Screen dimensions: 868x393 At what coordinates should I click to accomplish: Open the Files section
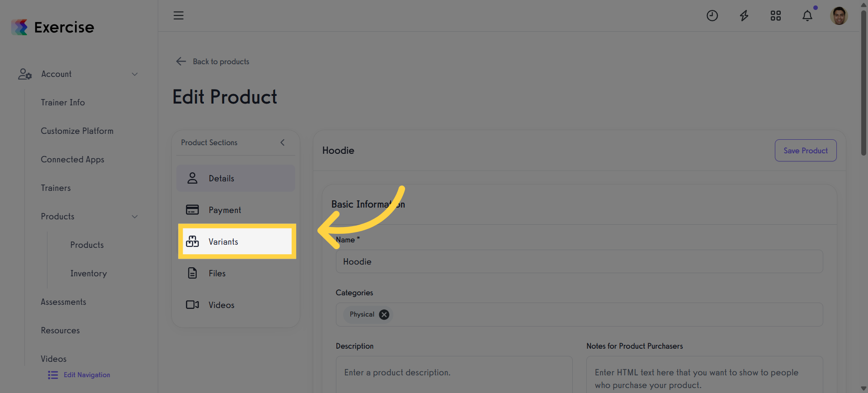coord(236,273)
